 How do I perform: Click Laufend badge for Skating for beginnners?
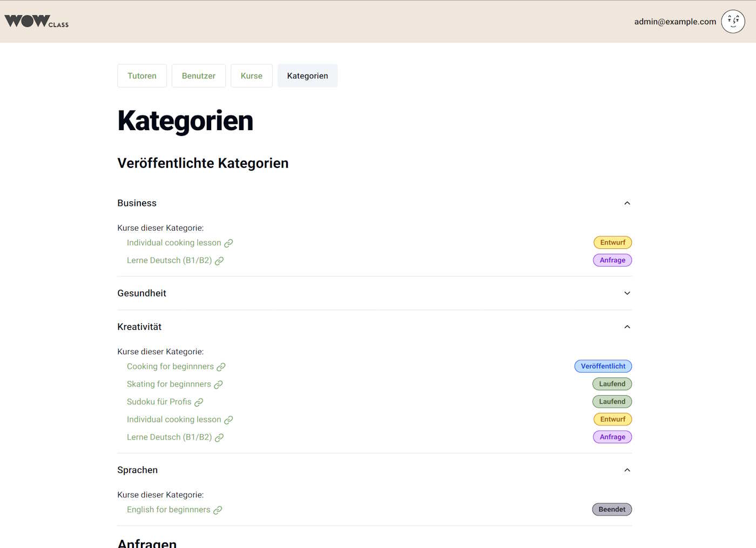coord(612,384)
